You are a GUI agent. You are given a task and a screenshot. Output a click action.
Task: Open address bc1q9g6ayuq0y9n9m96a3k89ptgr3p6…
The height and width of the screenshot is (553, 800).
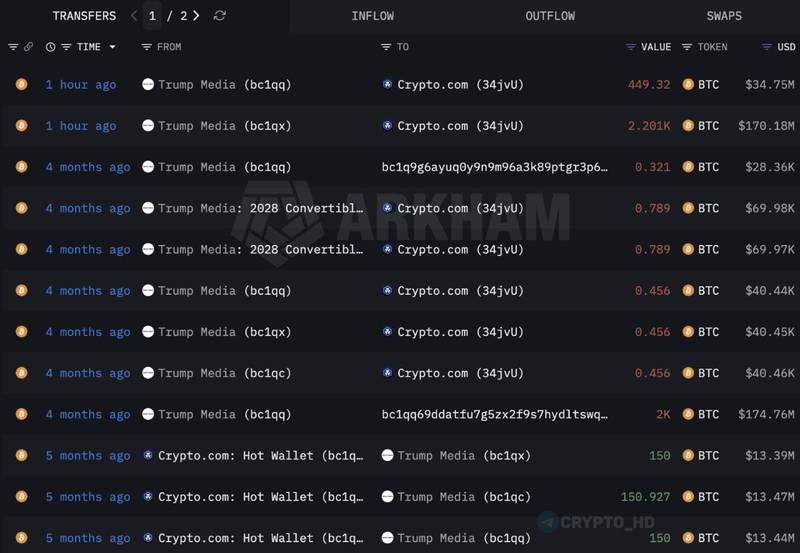tap(494, 167)
